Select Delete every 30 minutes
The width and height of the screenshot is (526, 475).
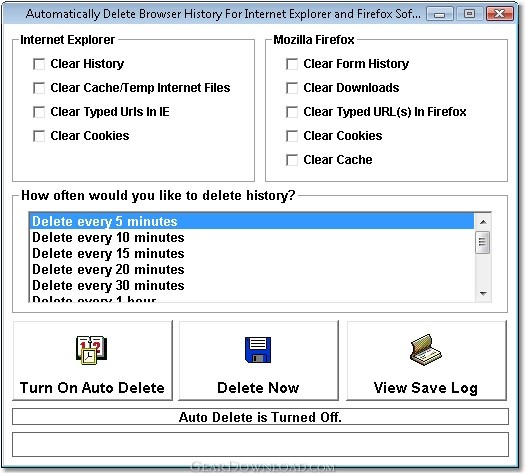(x=252, y=286)
